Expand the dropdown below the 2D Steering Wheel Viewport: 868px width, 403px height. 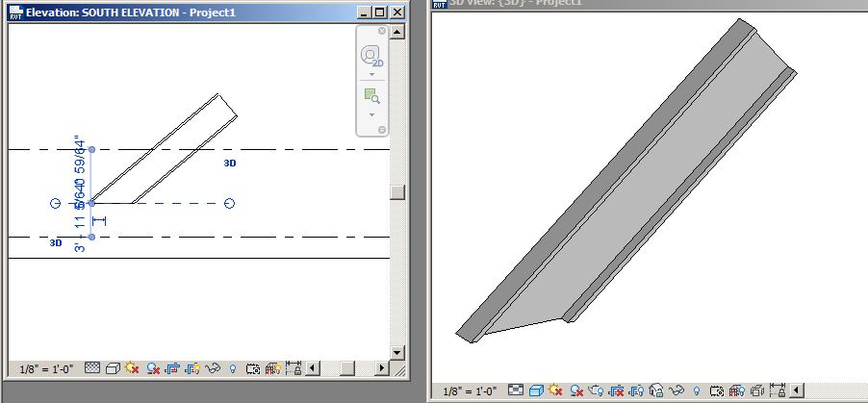(371, 75)
